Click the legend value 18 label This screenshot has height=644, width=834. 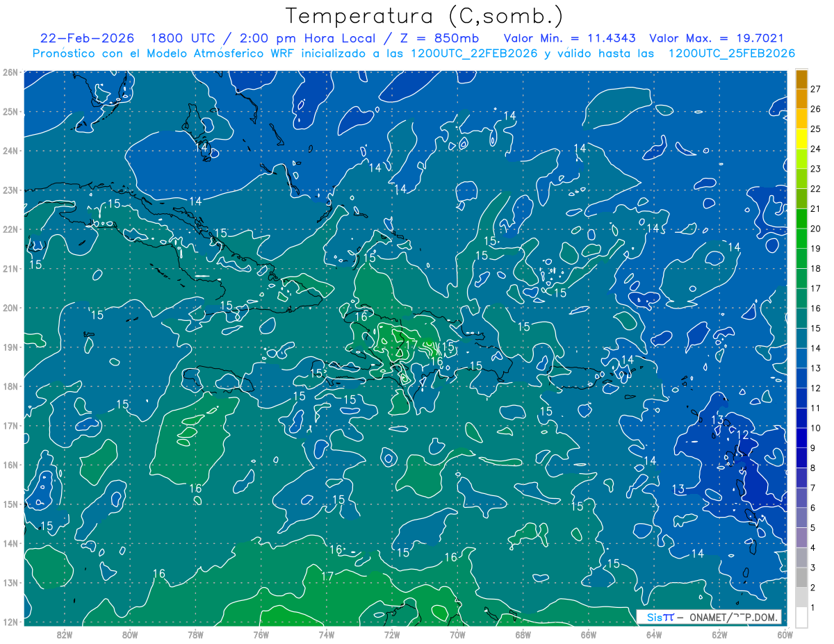tap(815, 268)
